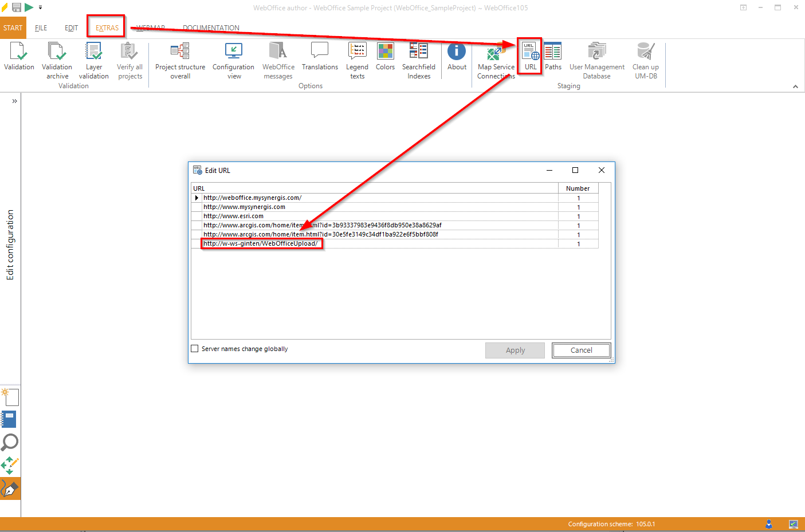Open the Searchfield Indexes tool
Image resolution: width=805 pixels, height=532 pixels.
[x=418, y=57]
